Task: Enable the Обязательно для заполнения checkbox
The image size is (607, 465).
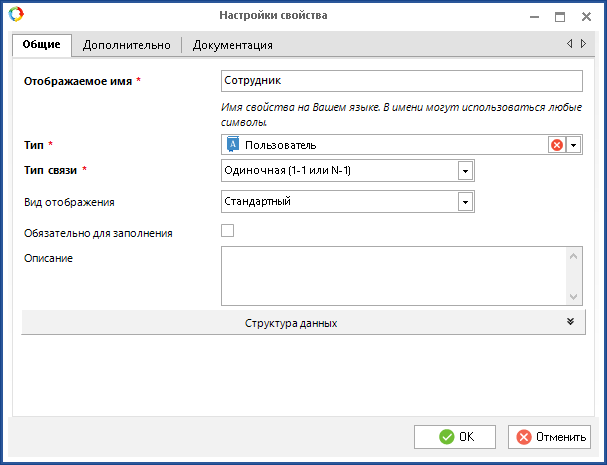Action: pyautogui.click(x=227, y=232)
